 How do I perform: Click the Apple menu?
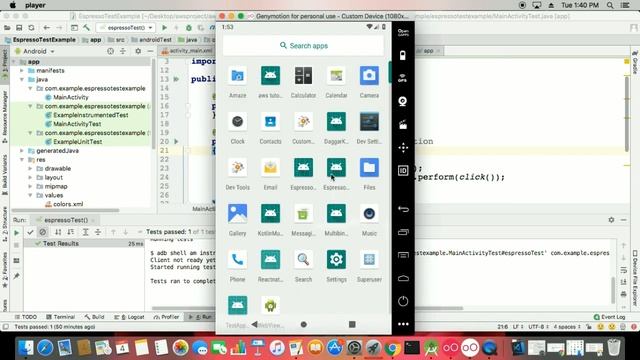13,5
